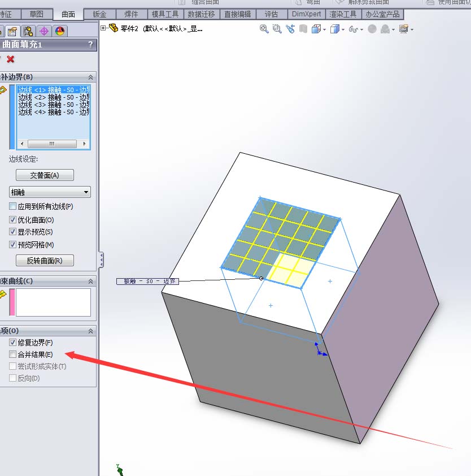Enable the 合并结果 checkbox
Screen dimensions: 471x476
point(14,354)
